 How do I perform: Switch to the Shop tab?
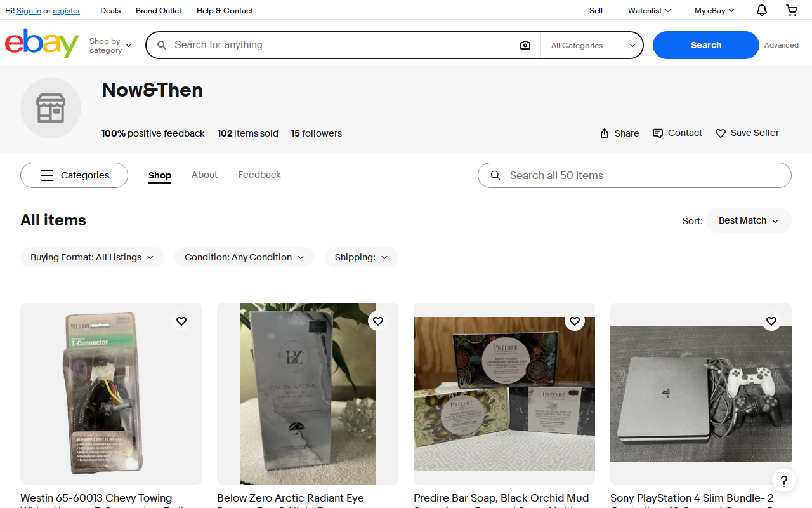tap(160, 175)
